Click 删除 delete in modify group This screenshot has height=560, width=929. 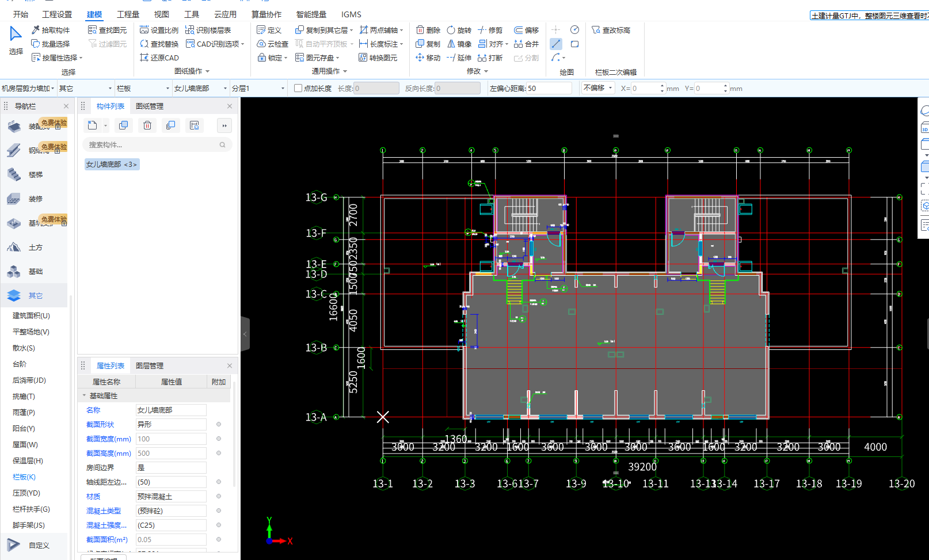click(x=428, y=30)
